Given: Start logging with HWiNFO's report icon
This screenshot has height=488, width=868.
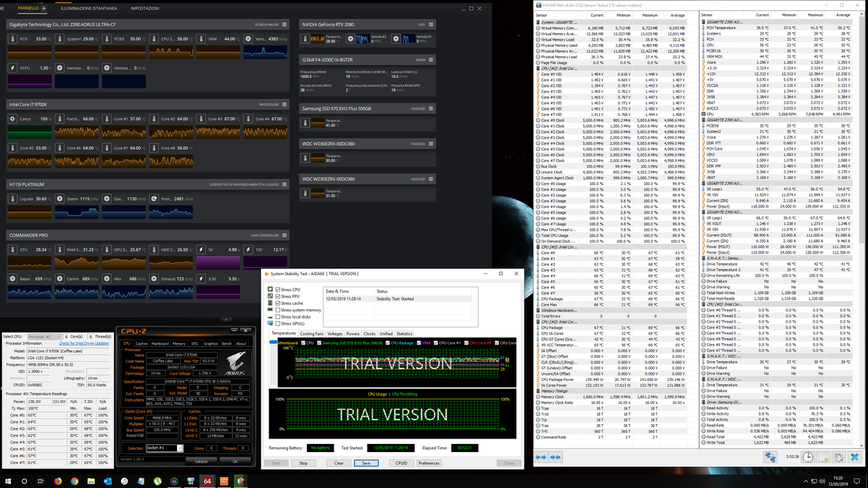Looking at the screenshot, I should (823, 456).
